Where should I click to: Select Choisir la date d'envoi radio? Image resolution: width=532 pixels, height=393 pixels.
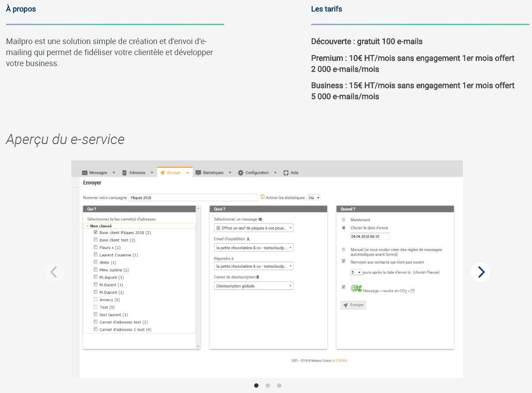tap(344, 228)
